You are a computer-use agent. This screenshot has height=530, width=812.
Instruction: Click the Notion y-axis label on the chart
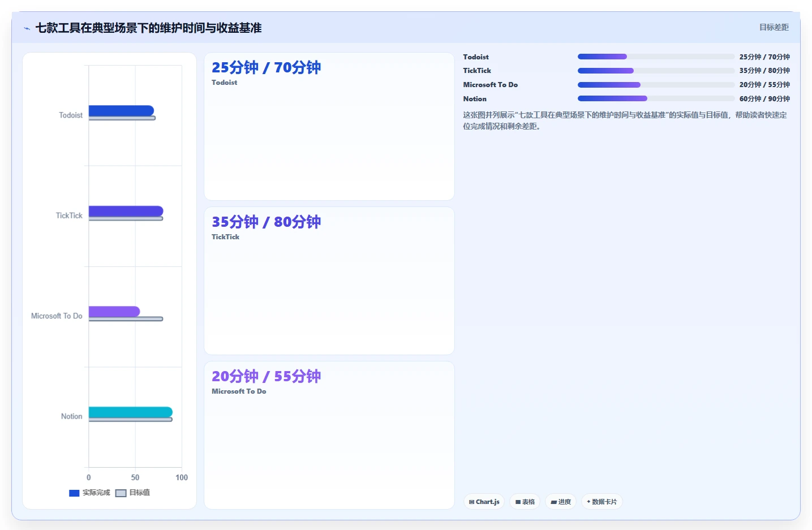point(72,416)
